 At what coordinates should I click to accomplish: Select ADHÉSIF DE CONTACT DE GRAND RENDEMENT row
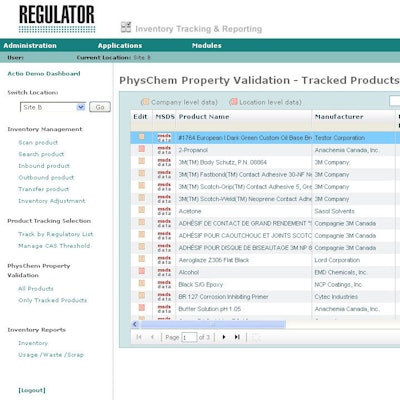[265, 223]
